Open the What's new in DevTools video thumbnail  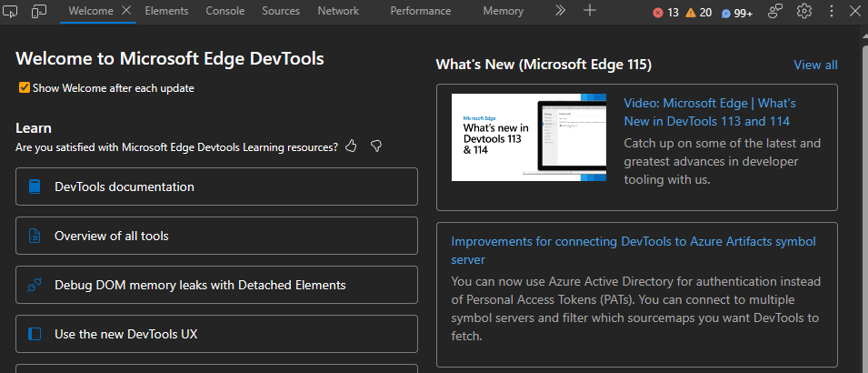(x=529, y=137)
